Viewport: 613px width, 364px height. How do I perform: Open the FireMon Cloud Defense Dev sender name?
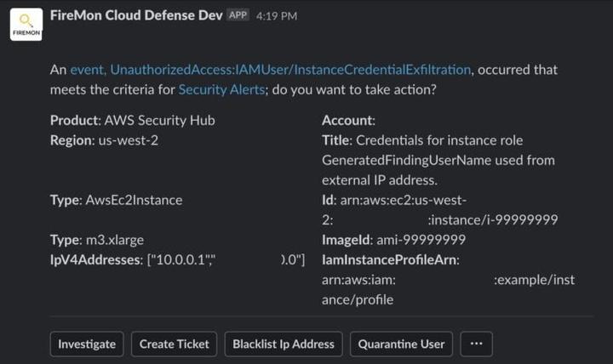pyautogui.click(x=136, y=15)
